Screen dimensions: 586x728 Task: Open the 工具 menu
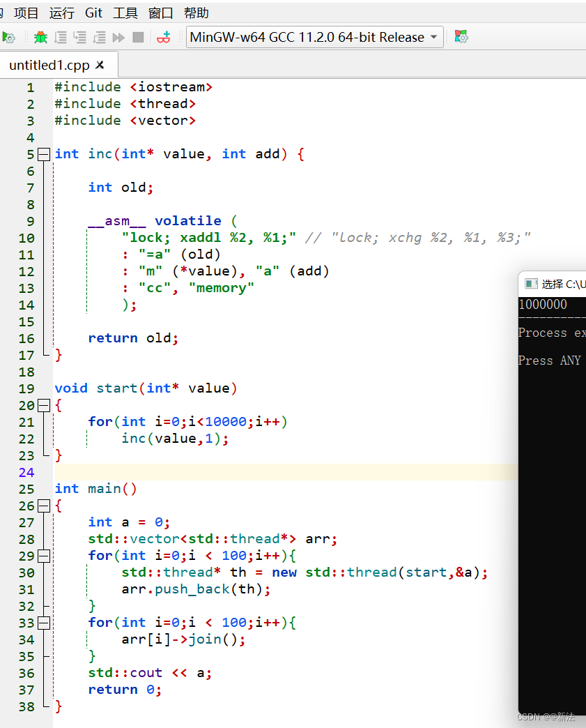(x=125, y=13)
